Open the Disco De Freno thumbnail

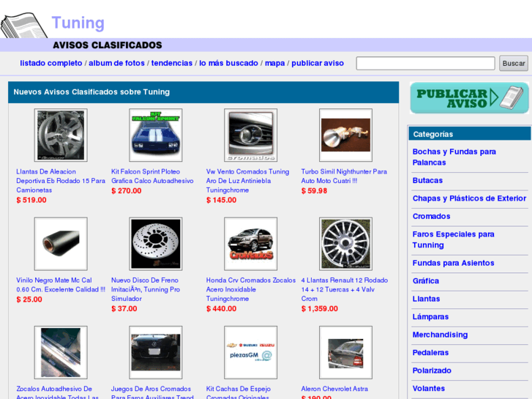click(156, 244)
